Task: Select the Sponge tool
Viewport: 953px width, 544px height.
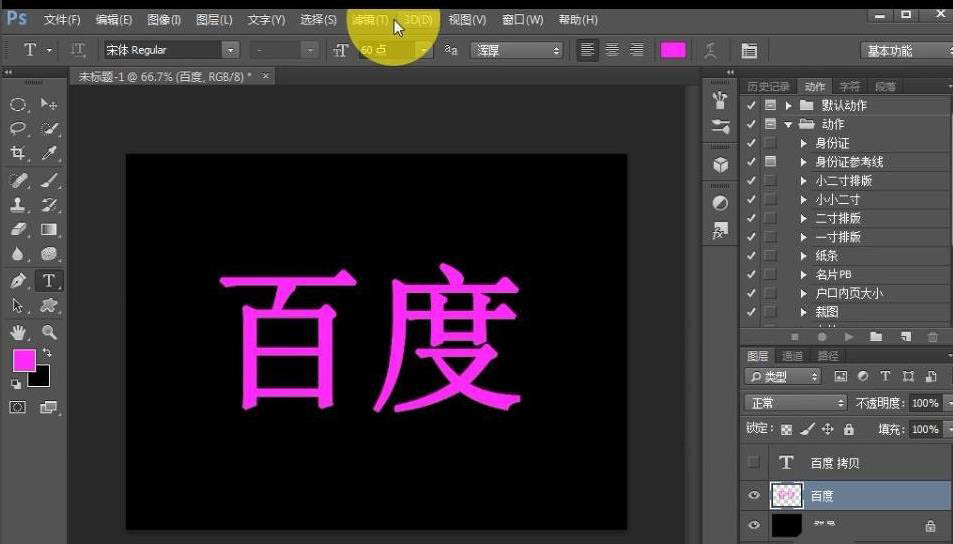Action: [49, 253]
